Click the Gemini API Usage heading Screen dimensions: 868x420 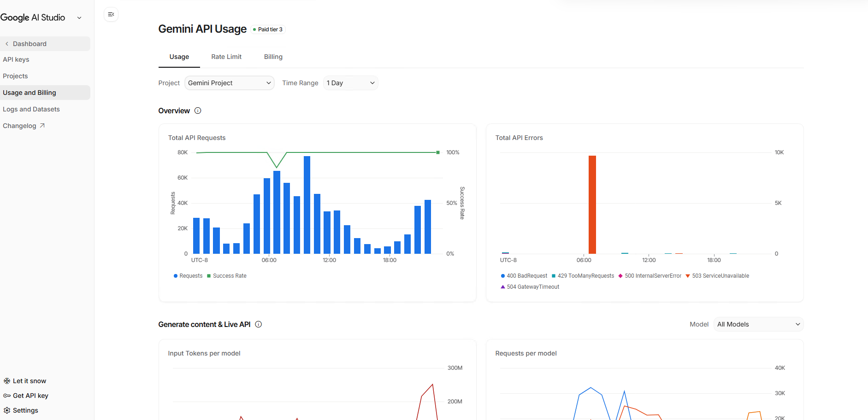pos(202,29)
